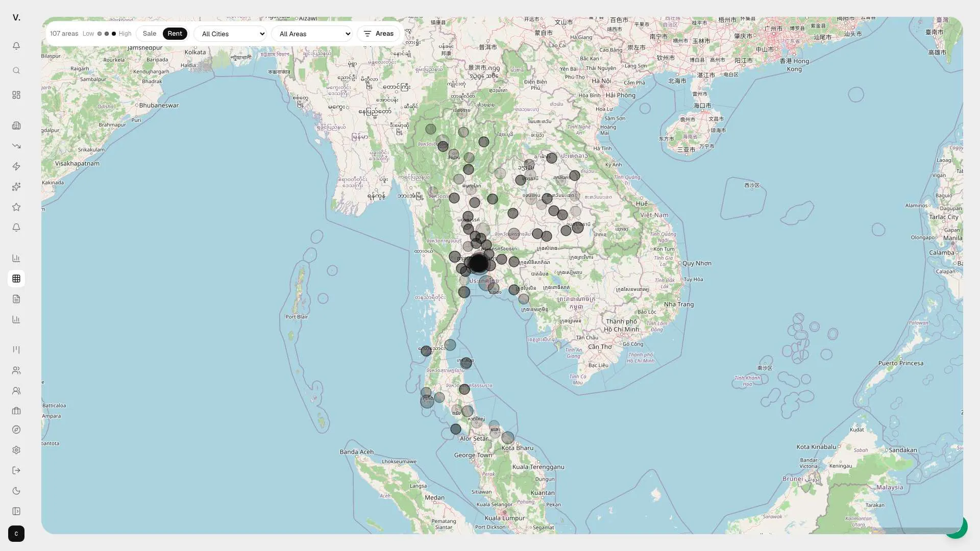Open the sparkles AI icon
The image size is (980, 551).
pos(16,187)
